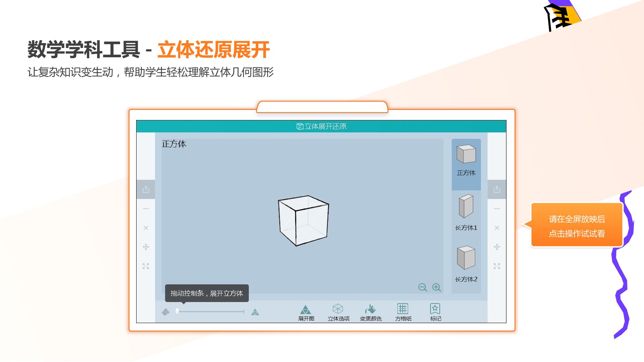This screenshot has height=362, width=644.
Task: Zoom out with the minus magnifier
Action: point(422,287)
